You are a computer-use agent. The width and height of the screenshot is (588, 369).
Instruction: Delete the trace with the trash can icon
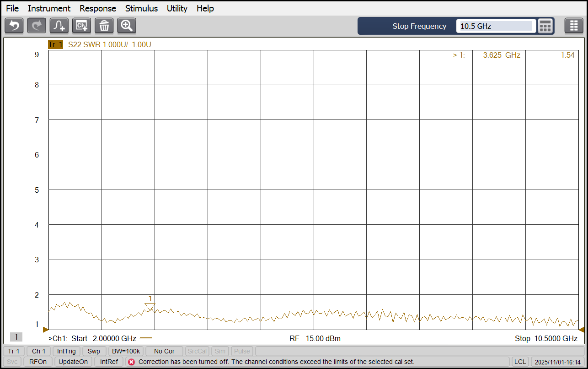[104, 26]
